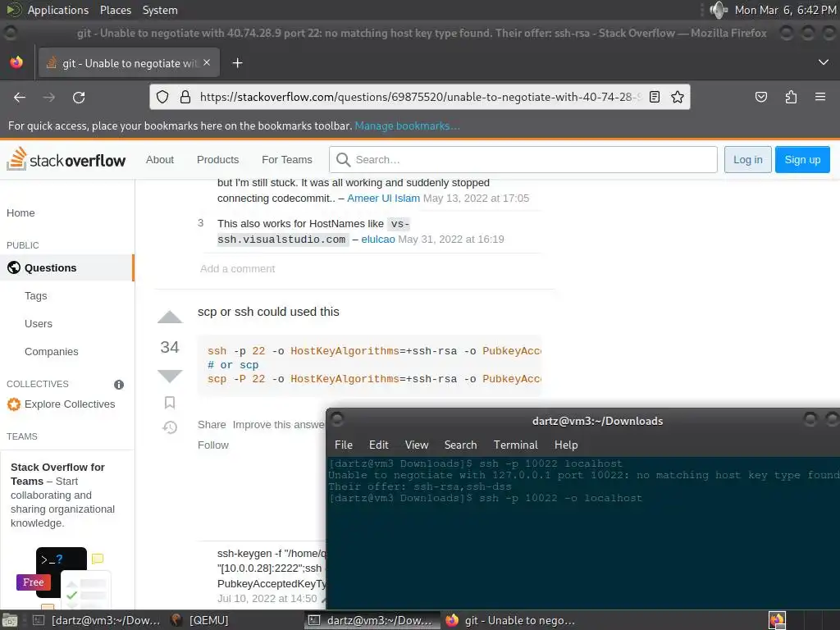The width and height of the screenshot is (840, 630).
Task: Show site security padlock info
Action: [185, 97]
